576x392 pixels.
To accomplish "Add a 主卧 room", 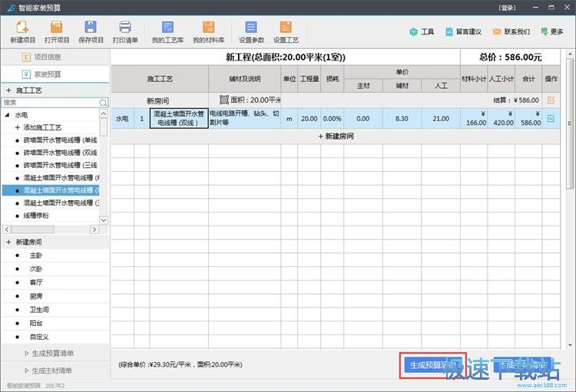I will (x=35, y=255).
